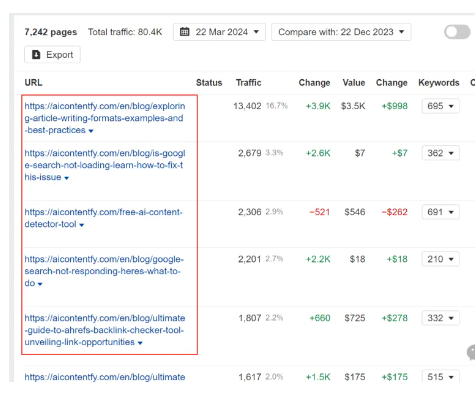
Task: Open the free-ai-content-detector-tool URL link
Action: [103, 218]
